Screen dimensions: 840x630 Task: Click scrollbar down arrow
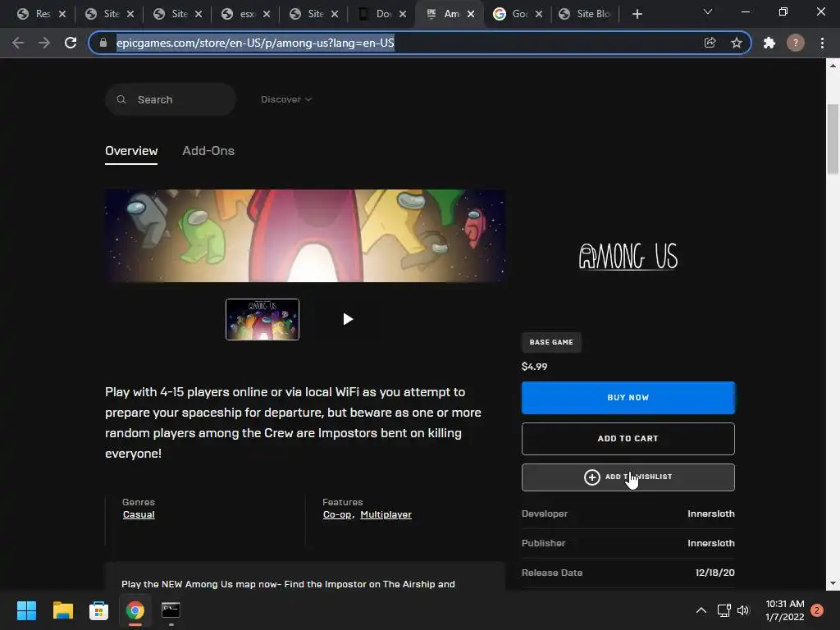coord(833,583)
